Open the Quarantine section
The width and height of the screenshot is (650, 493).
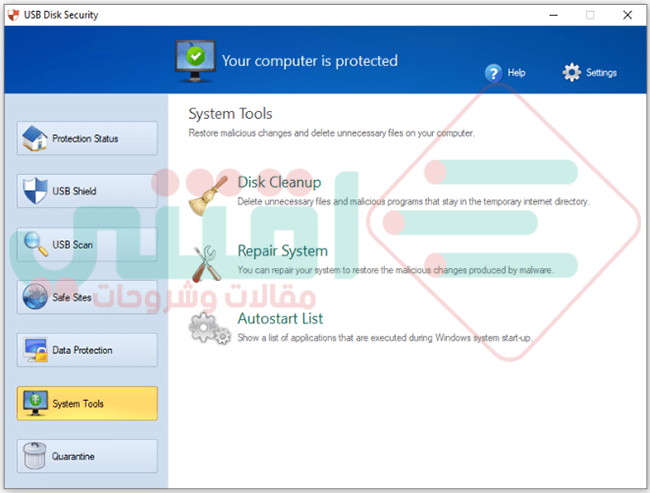[87, 456]
